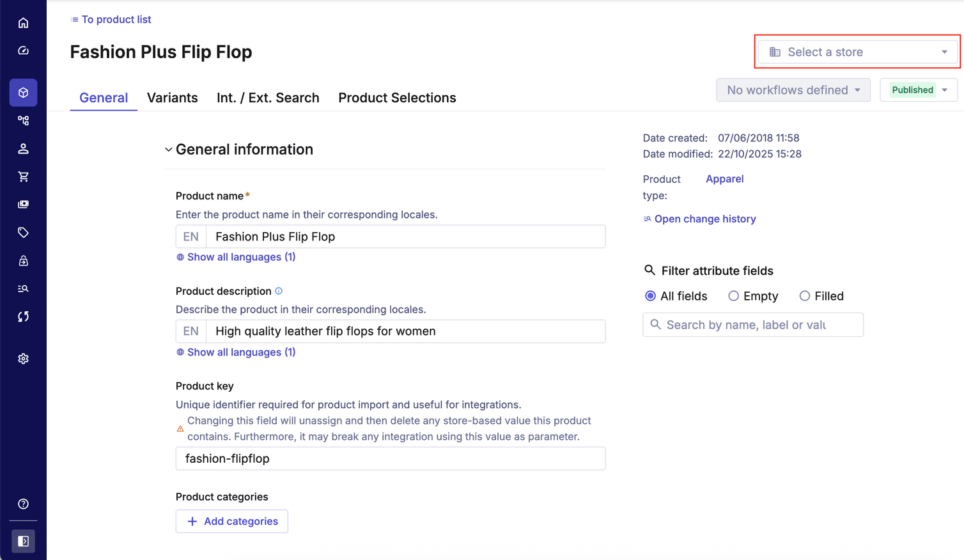This screenshot has width=964, height=560.
Task: Open the sync refresh icon in sidebar
Action: point(23,316)
